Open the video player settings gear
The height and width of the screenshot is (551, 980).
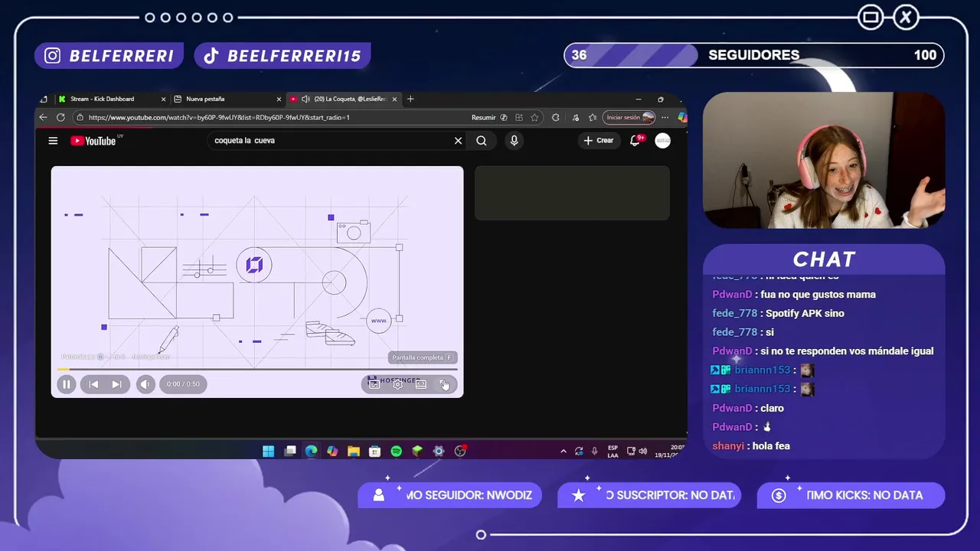click(x=397, y=384)
